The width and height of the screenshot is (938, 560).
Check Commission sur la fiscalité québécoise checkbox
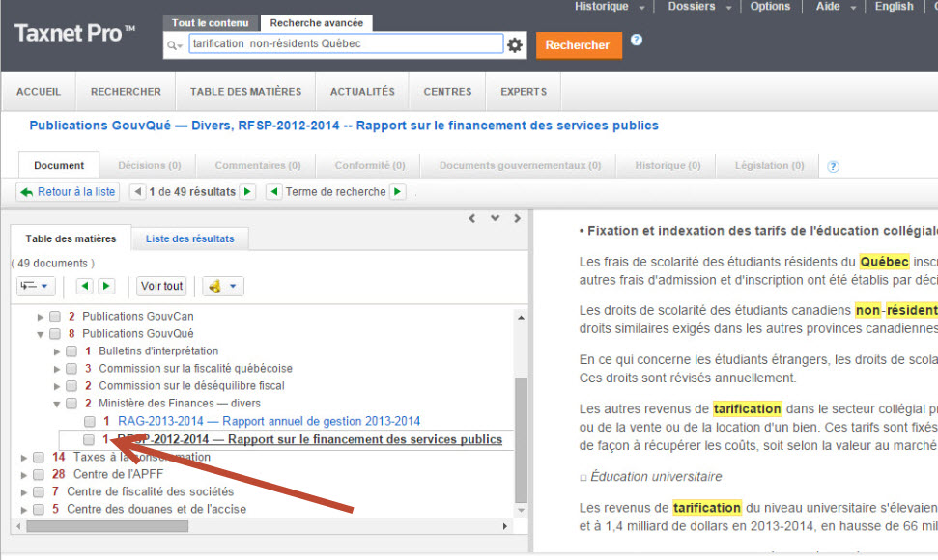tap(71, 368)
